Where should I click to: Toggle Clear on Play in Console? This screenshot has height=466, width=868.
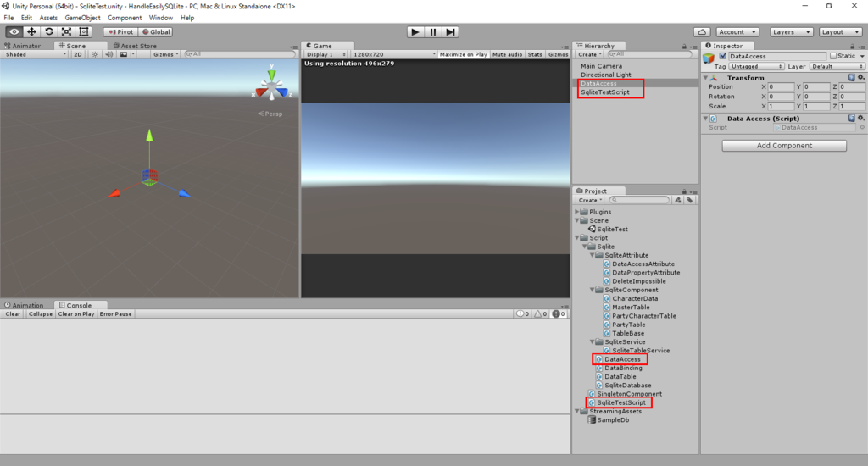[75, 313]
